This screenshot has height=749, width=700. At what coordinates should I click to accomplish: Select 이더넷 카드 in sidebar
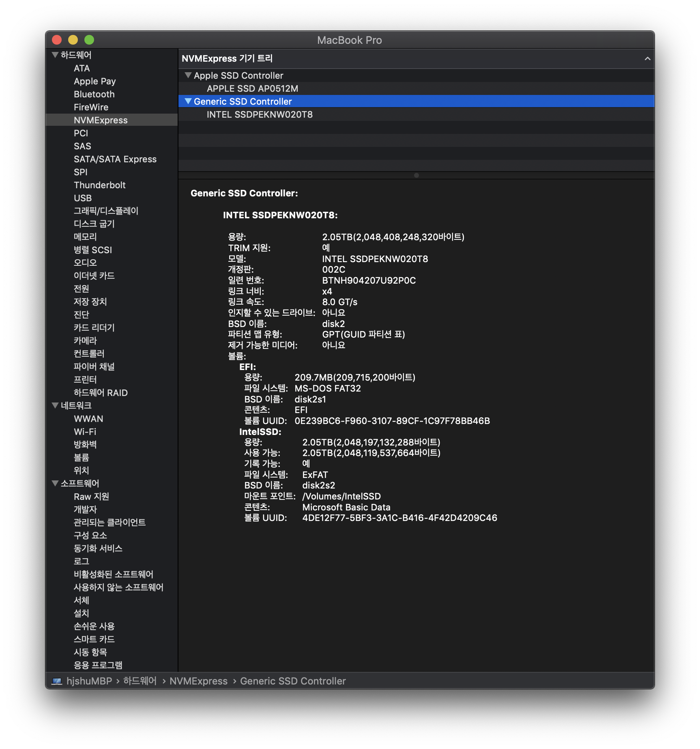click(94, 276)
